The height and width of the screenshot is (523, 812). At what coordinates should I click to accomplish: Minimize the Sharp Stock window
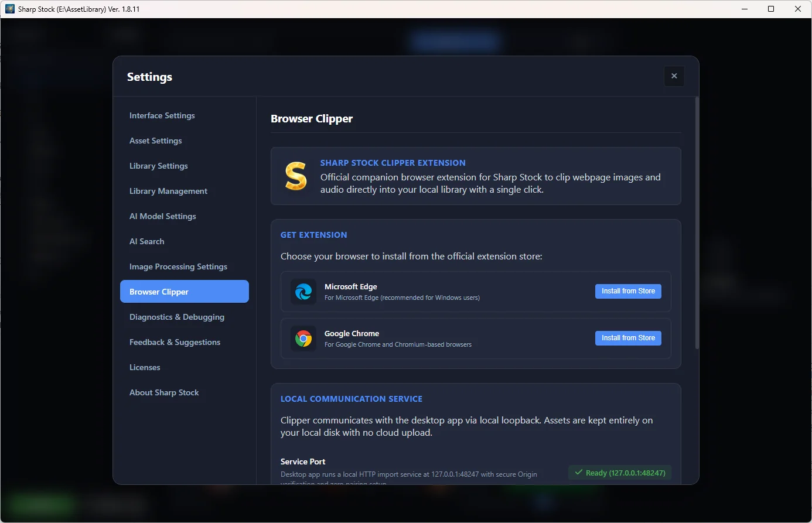coord(745,9)
